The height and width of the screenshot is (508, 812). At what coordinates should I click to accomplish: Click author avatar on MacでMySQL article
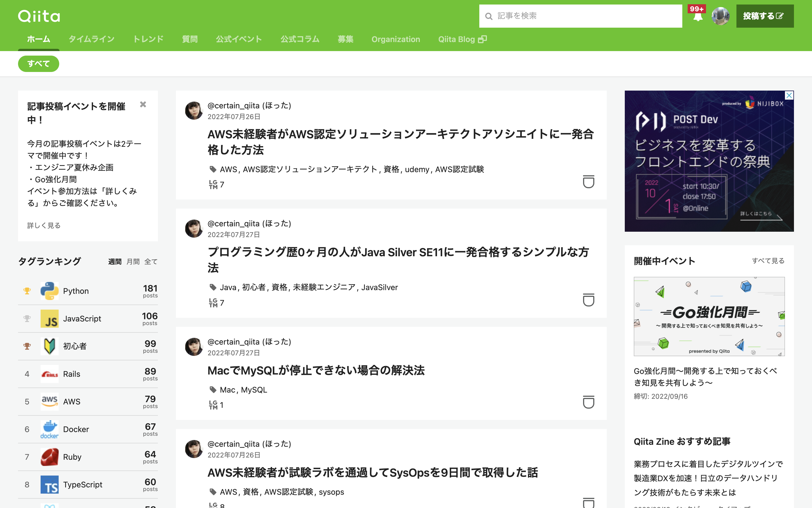tap(194, 347)
